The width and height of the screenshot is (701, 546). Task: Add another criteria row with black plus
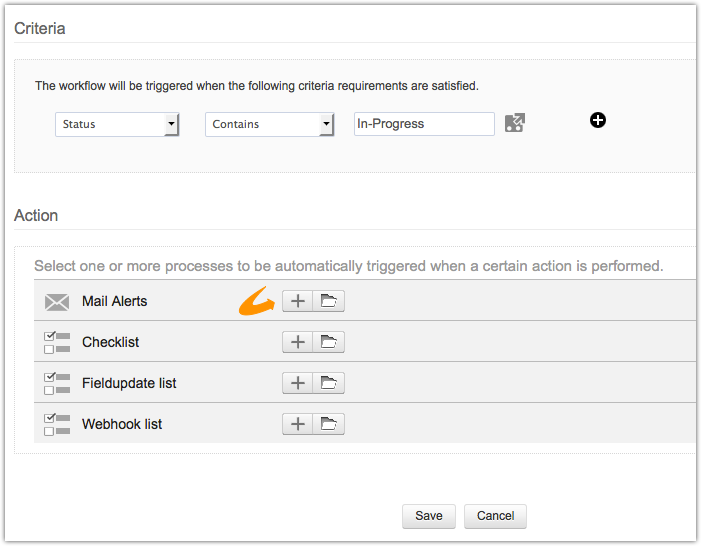[x=598, y=120]
